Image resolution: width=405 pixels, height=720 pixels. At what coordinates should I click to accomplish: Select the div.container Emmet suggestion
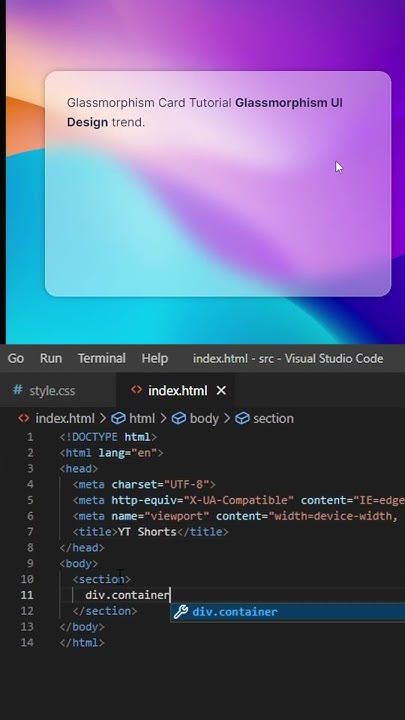[287, 612]
